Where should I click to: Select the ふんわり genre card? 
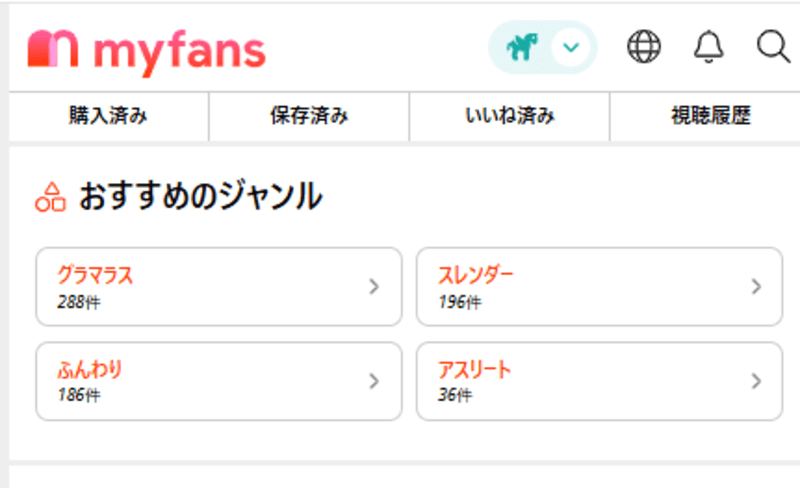218,381
